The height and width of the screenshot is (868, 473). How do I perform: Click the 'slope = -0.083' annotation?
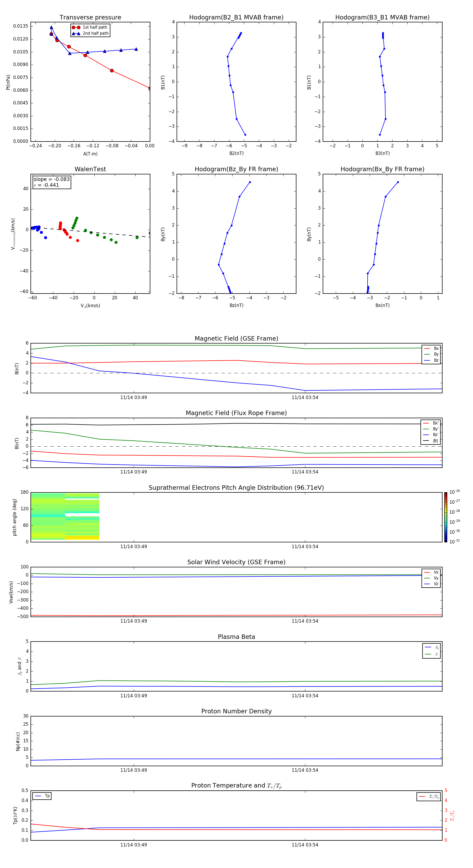(x=52, y=179)
